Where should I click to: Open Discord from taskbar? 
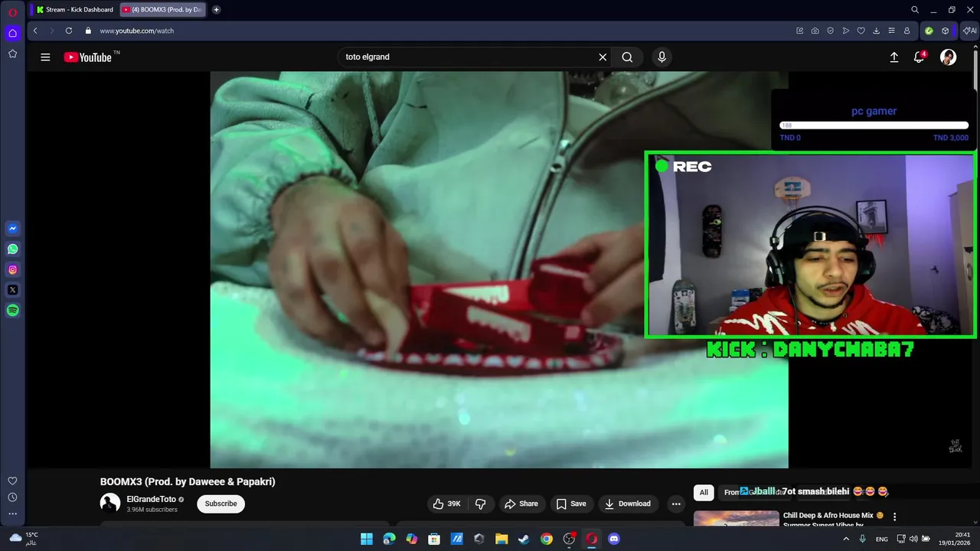click(x=613, y=539)
